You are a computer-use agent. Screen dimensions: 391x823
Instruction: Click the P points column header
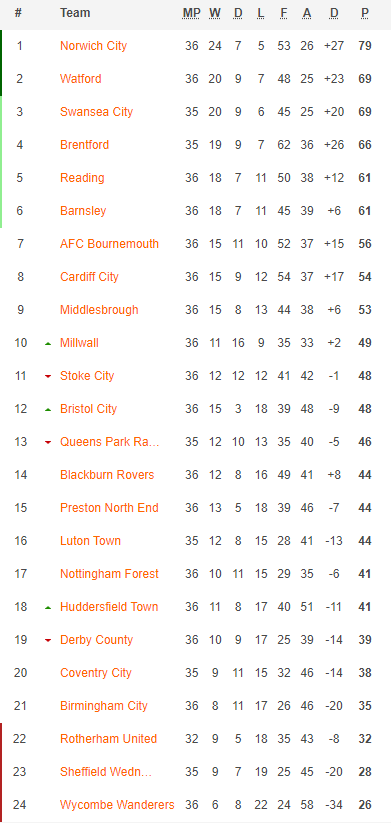(365, 13)
